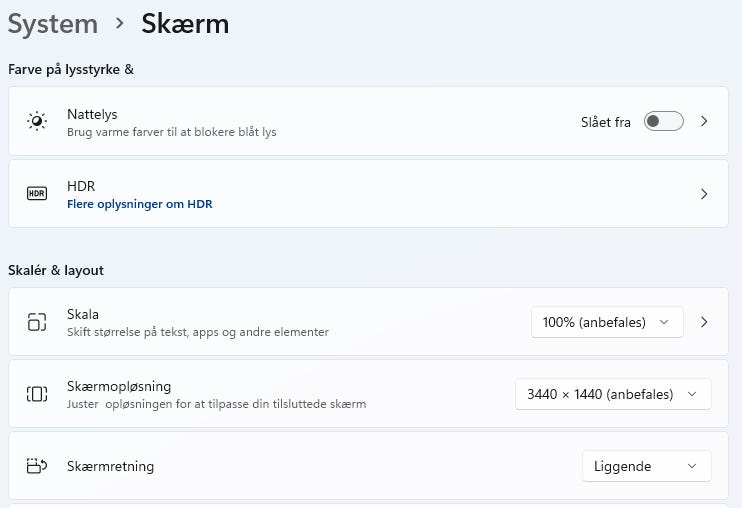This screenshot has height=508, width=742.
Task: Open the Liggende orientation dropdown
Action: 646,466
